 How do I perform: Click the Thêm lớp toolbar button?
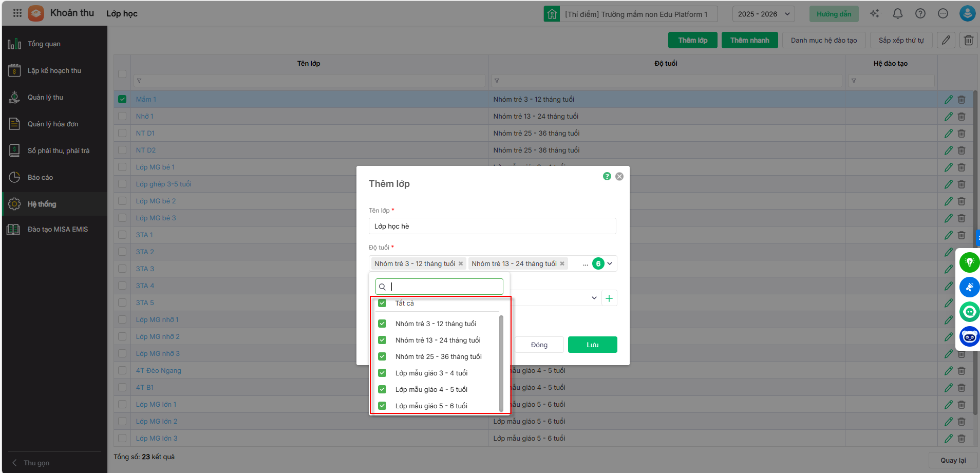click(x=693, y=40)
